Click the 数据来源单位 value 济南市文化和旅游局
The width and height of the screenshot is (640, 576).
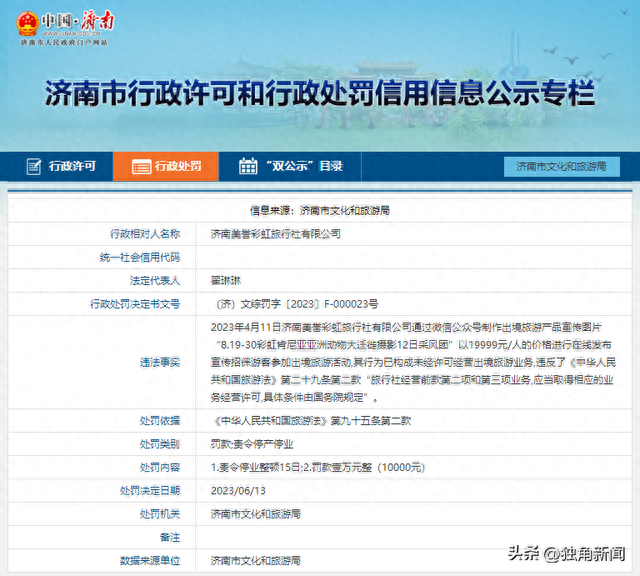pos(256,560)
